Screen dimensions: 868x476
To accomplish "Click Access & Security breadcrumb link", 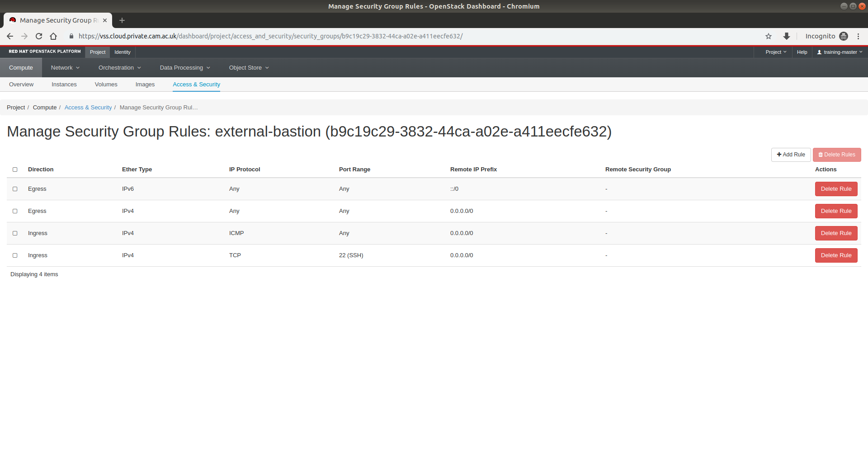I will point(88,108).
